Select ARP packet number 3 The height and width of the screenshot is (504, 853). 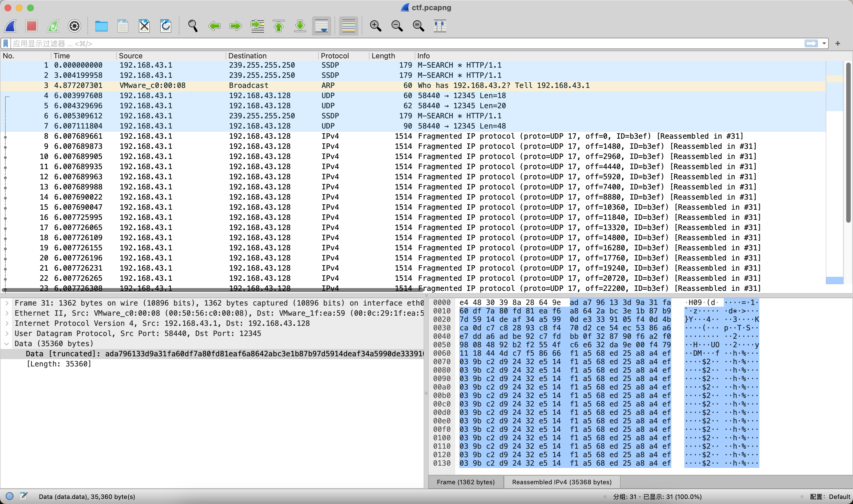click(413, 86)
